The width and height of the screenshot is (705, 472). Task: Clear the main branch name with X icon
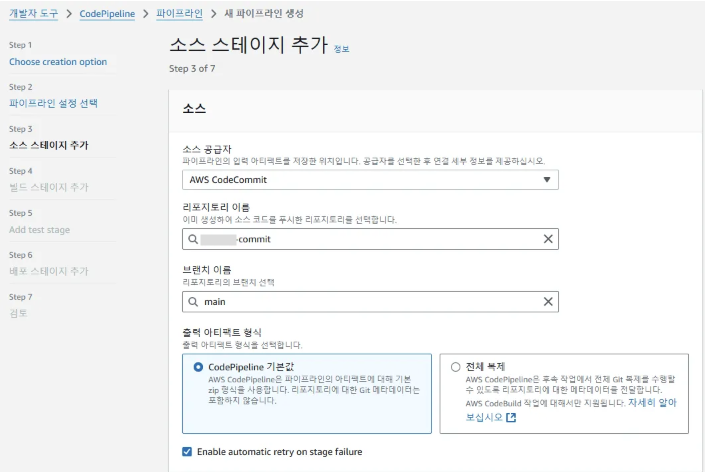pos(547,301)
